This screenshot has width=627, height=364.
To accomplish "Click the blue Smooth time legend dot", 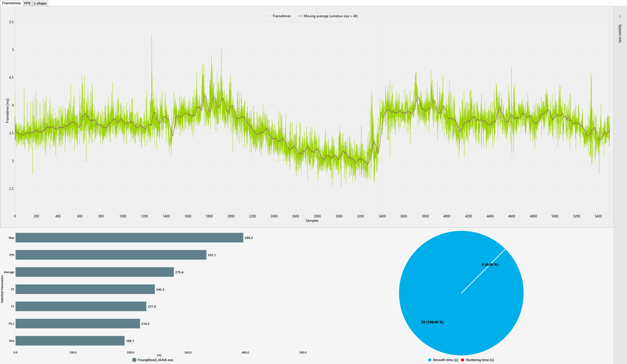I will coord(430,360).
